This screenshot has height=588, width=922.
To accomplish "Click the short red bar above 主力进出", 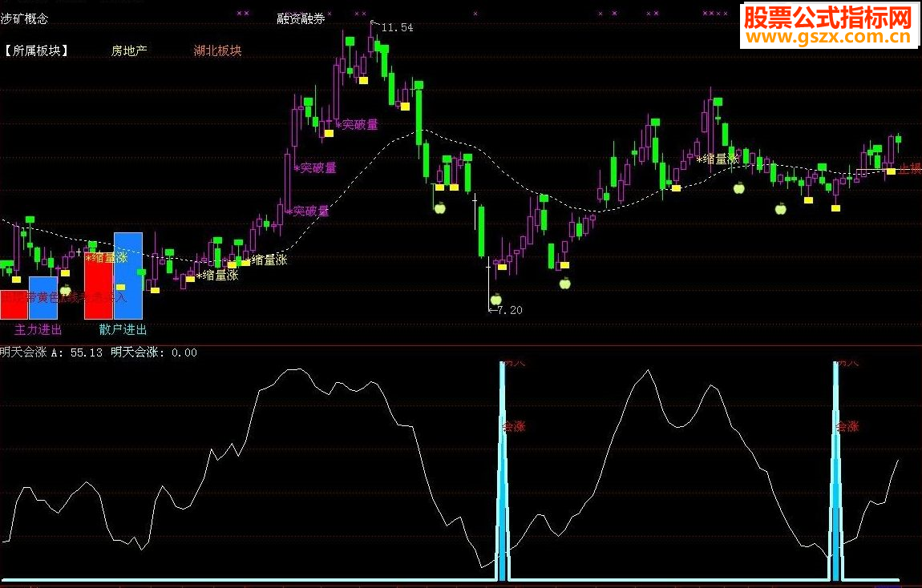I will 14,305.
